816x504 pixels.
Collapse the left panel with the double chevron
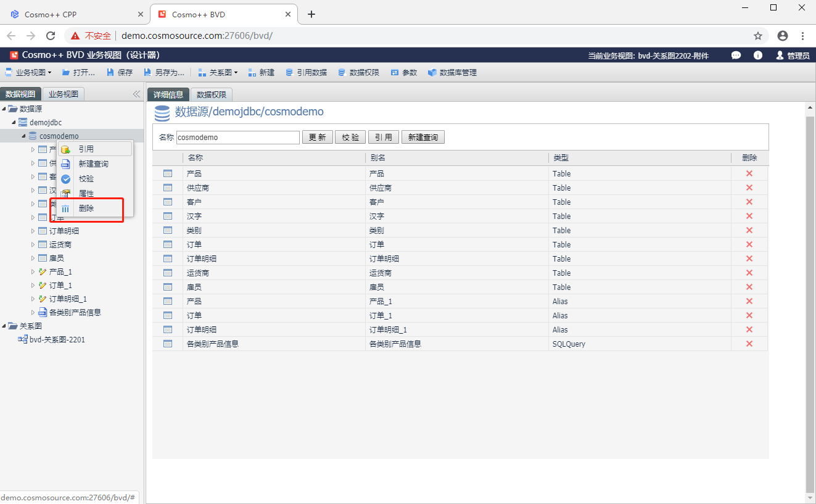(x=137, y=94)
